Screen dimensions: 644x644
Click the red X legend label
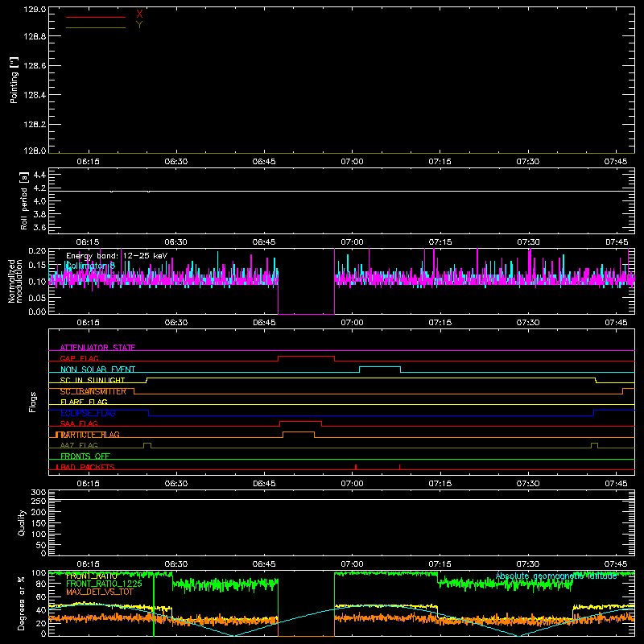point(139,14)
